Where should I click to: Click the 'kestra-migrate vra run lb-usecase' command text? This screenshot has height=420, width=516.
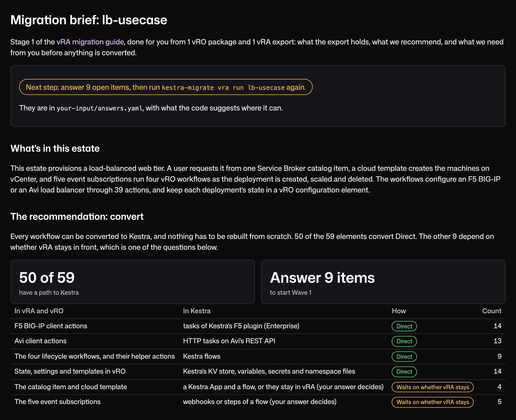(x=223, y=87)
